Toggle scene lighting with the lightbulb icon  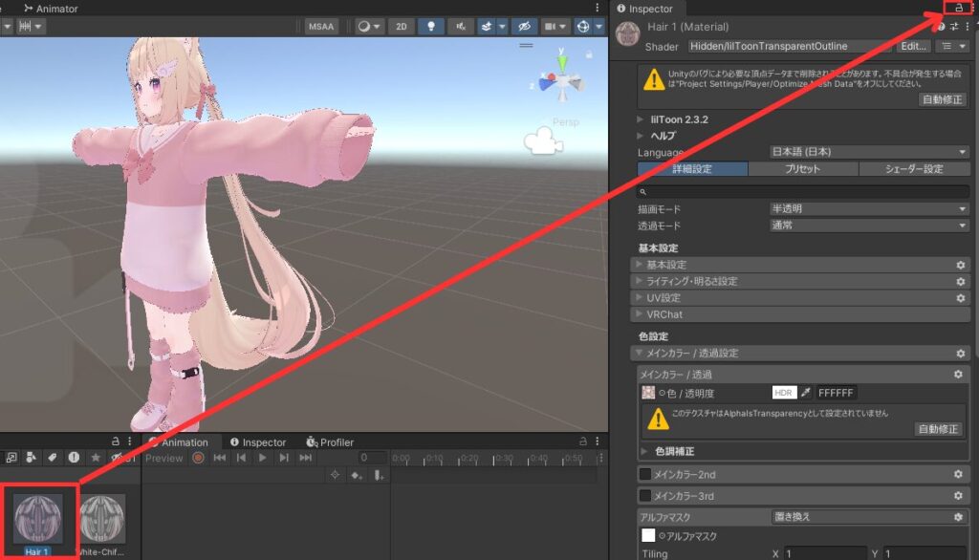point(432,27)
